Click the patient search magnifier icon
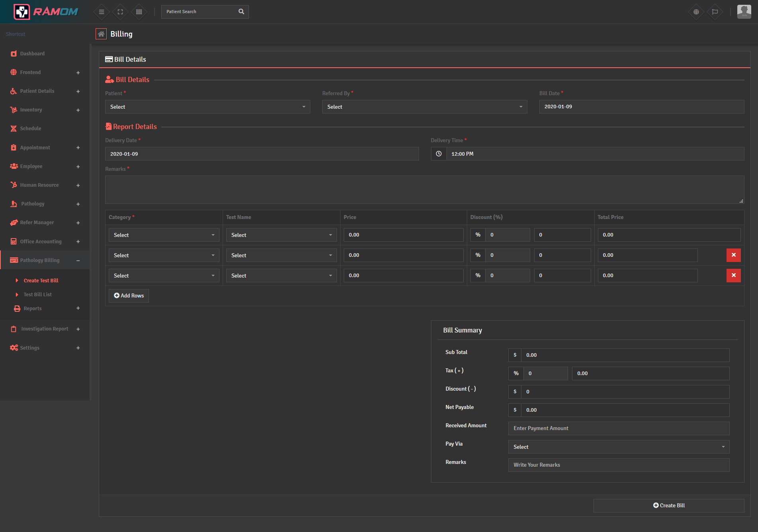The width and height of the screenshot is (758, 532). (x=241, y=12)
